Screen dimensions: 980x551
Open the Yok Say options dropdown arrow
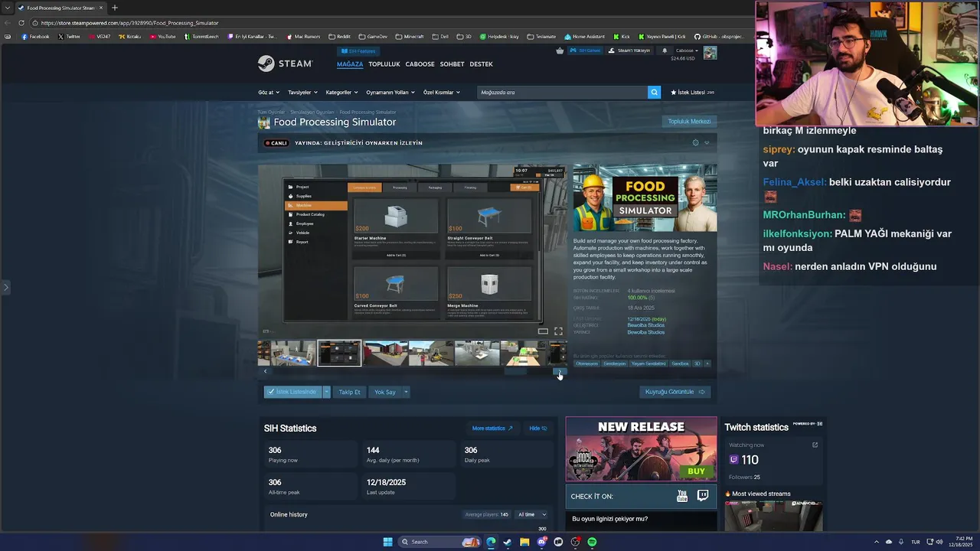406,392
